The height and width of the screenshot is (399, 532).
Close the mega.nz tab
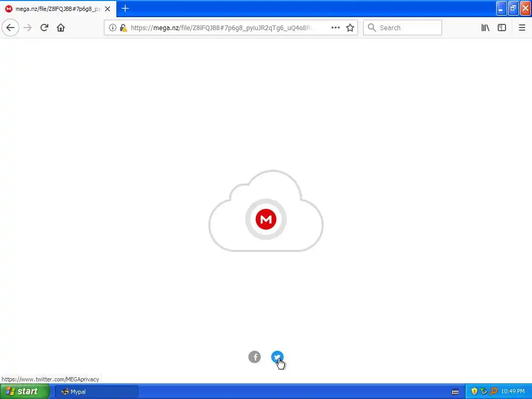tap(108, 9)
